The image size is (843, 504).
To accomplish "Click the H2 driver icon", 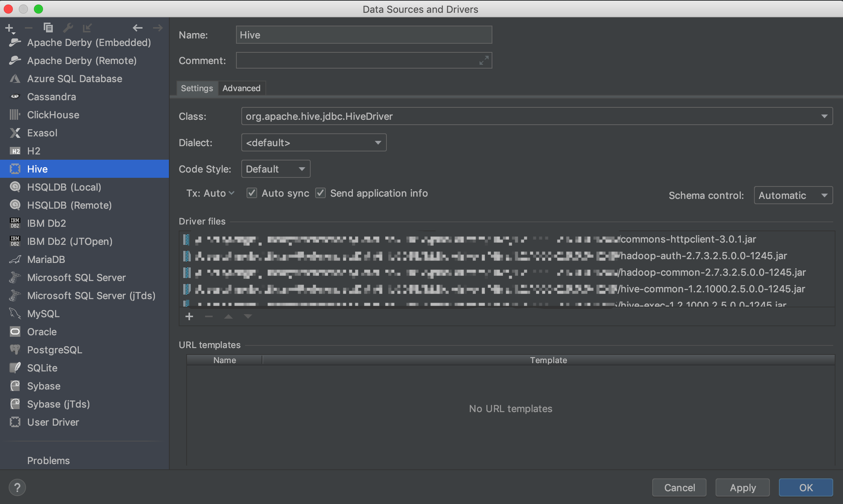I will click(15, 151).
